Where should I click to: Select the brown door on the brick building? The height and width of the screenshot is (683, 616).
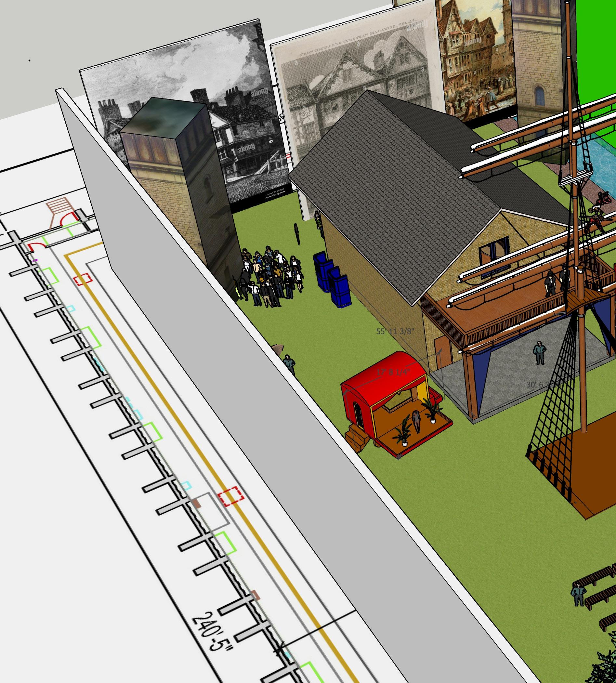tap(443, 353)
